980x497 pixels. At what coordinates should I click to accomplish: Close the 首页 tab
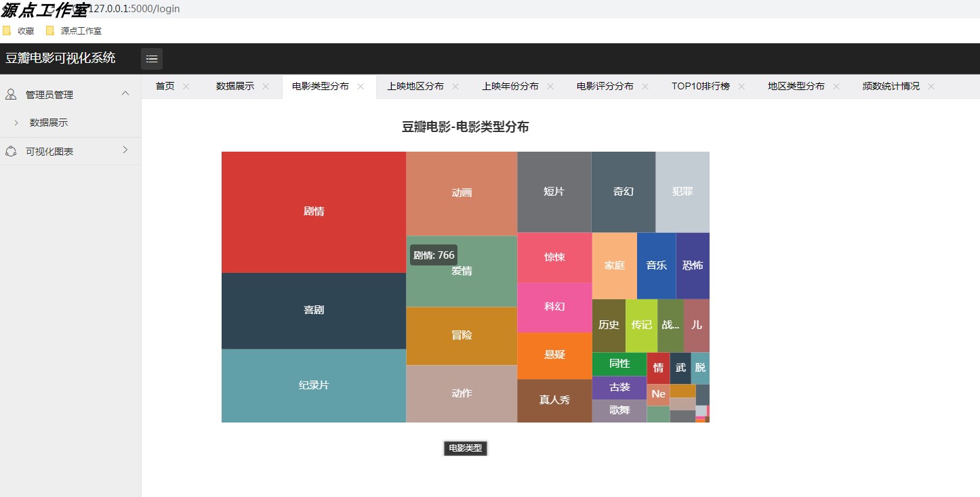(186, 86)
